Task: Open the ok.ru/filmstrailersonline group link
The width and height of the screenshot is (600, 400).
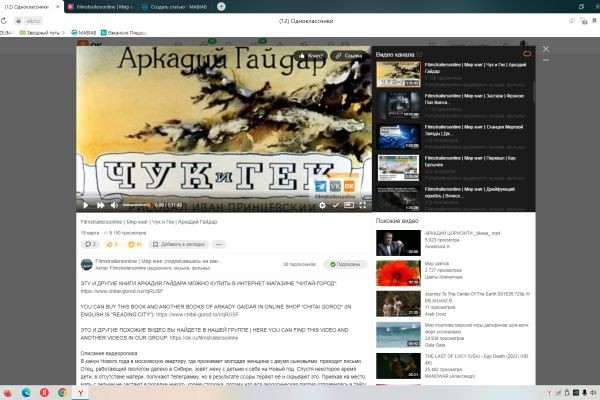Action: pos(204,338)
